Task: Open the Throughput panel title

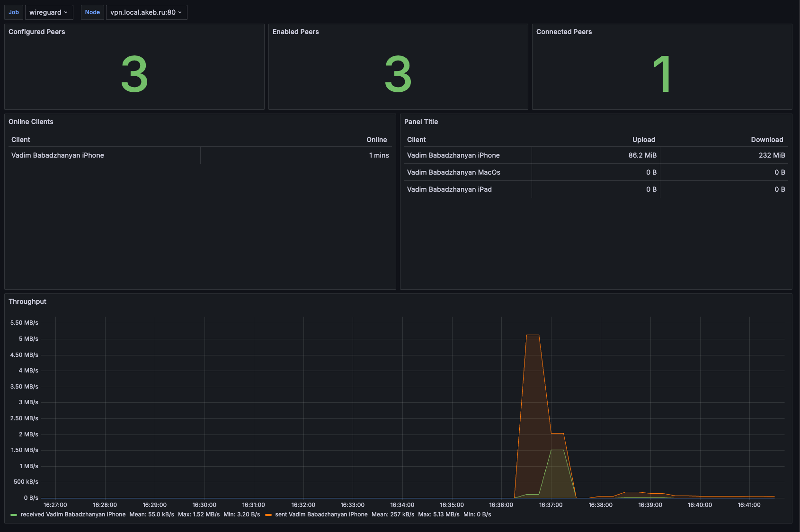Action: [x=27, y=301]
